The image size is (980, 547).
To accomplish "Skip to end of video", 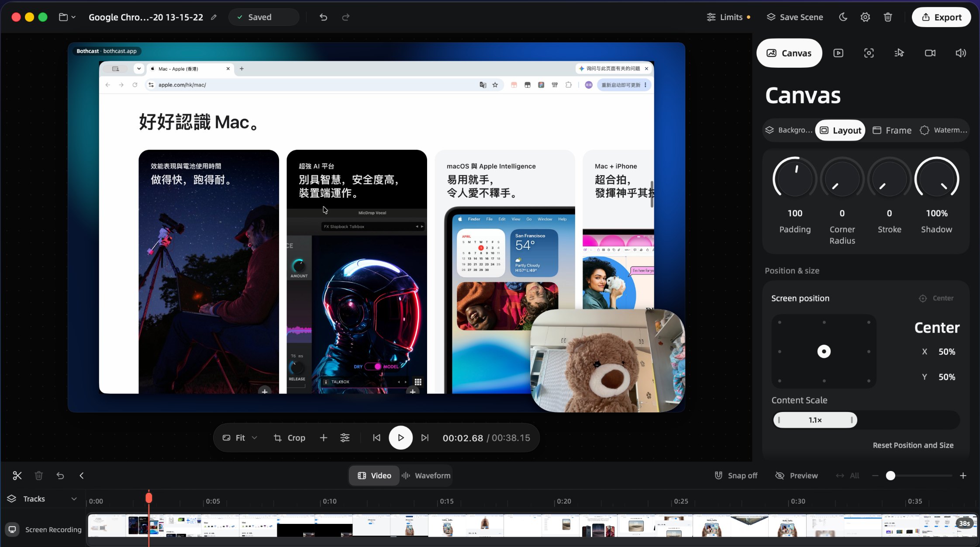I will tap(425, 437).
